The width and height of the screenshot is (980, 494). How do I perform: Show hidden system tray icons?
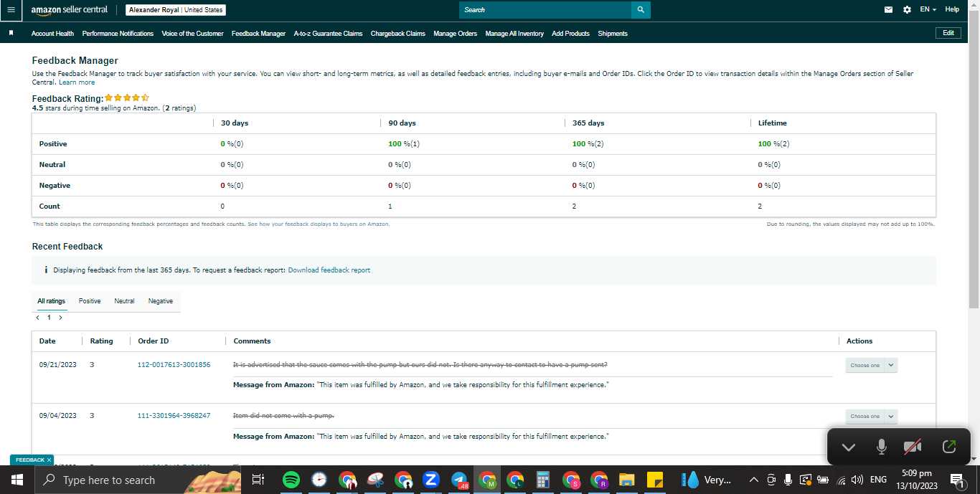tap(753, 480)
